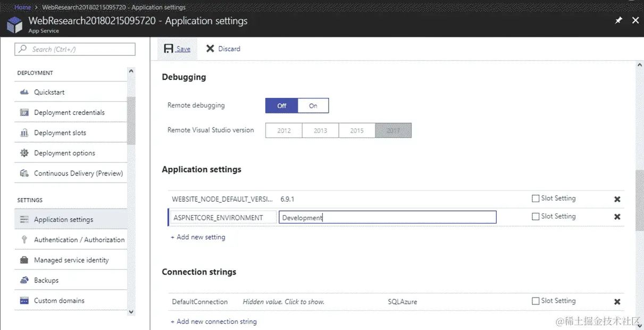Click the App Service cube icon
Image resolution: width=644 pixels, height=330 pixels.
14,24
